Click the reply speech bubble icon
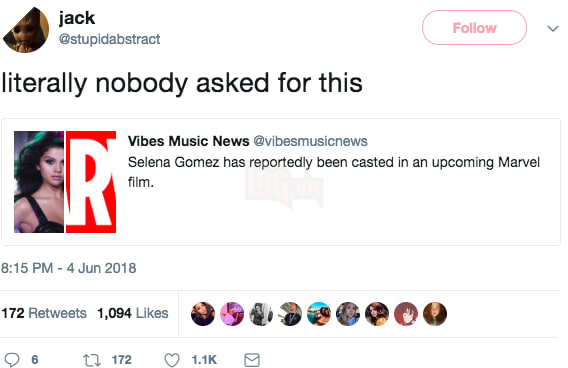 pos(12,360)
